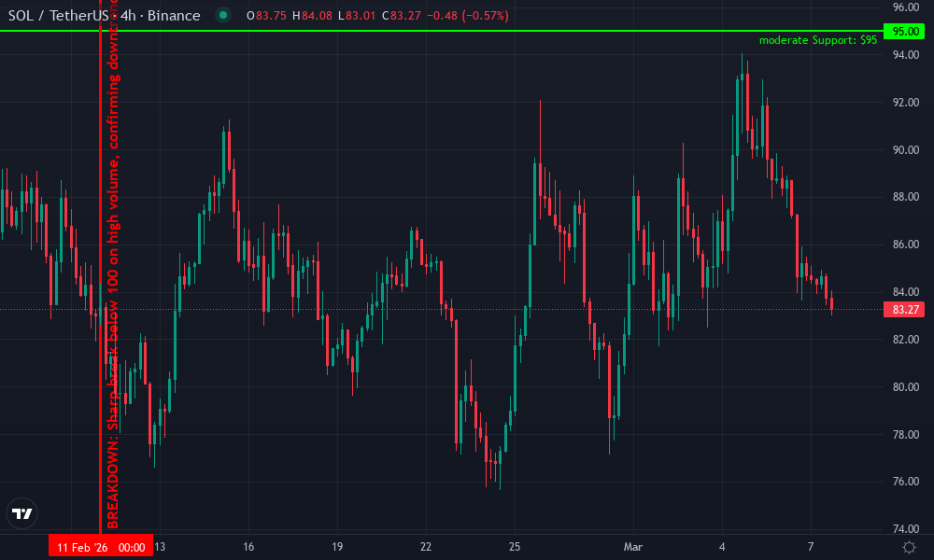This screenshot has height=560, width=934.
Task: Select the moderate Support: $95 label
Action: (818, 40)
